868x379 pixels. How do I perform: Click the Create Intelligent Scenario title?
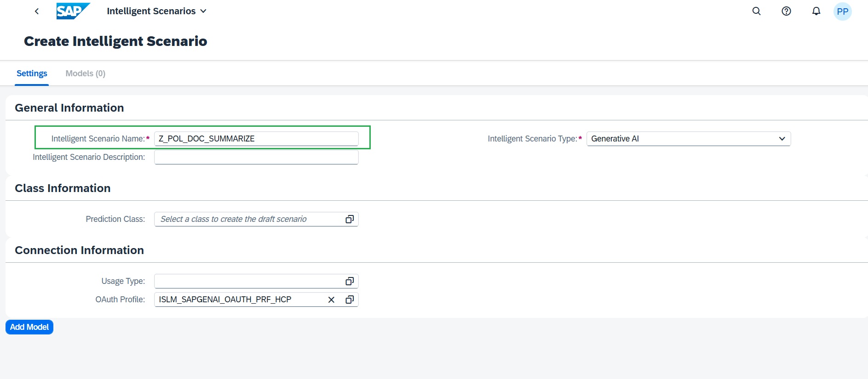(x=115, y=41)
